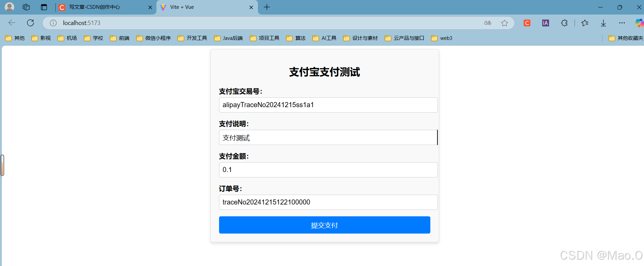Open the 学校 bookmarks folder
Screen dimensions: 644x266
coord(94,38)
